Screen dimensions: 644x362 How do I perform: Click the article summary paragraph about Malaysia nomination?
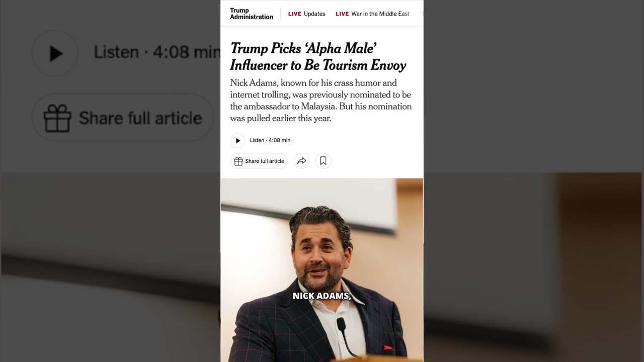tap(321, 101)
